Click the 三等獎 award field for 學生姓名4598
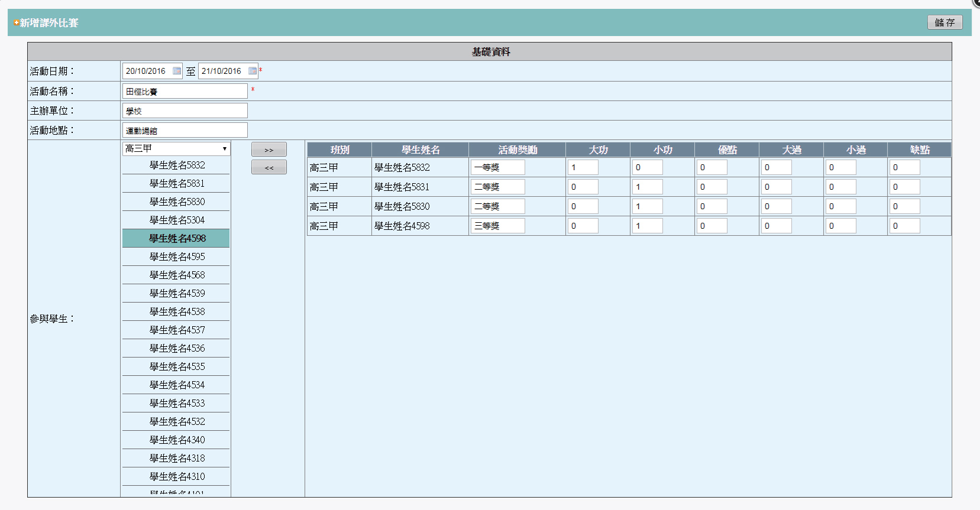The image size is (980, 510). click(x=497, y=226)
